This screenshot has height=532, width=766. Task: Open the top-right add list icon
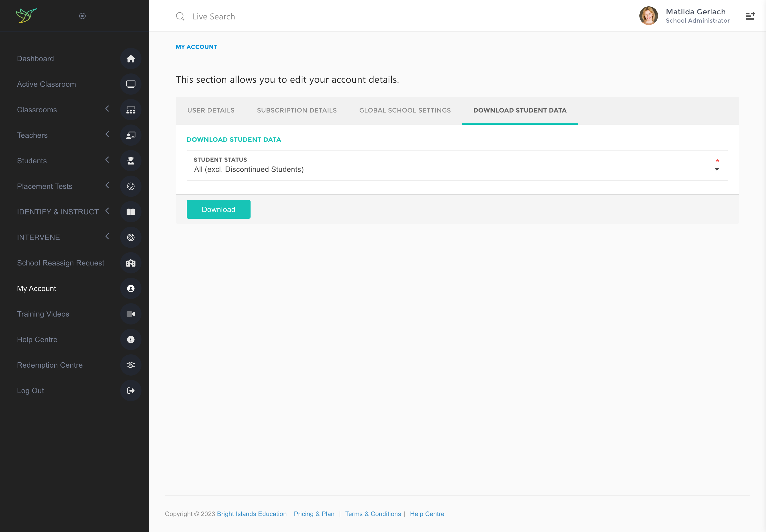click(x=750, y=16)
